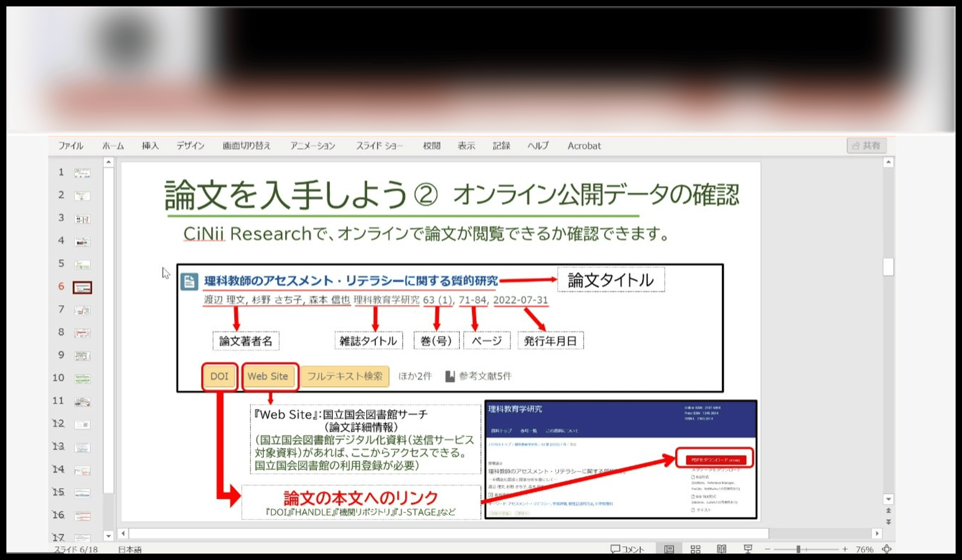Click the fit slide to window icon
This screenshot has height=560, width=962.
886,549
